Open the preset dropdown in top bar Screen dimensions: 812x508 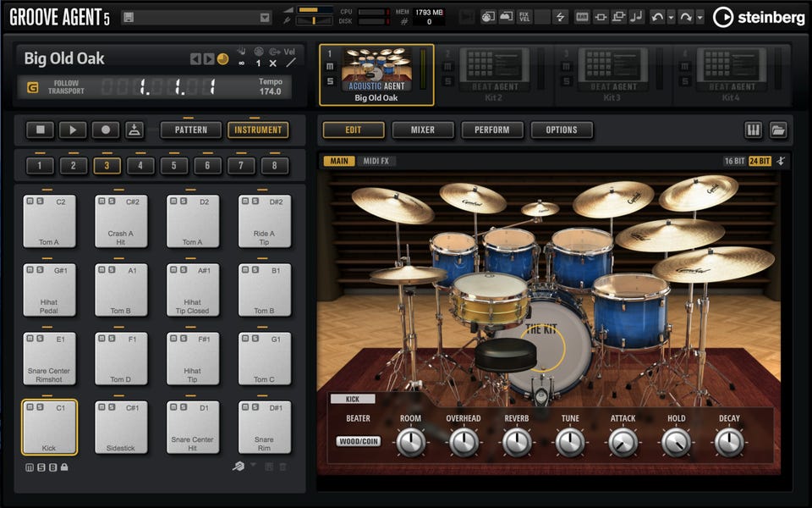coord(266,18)
